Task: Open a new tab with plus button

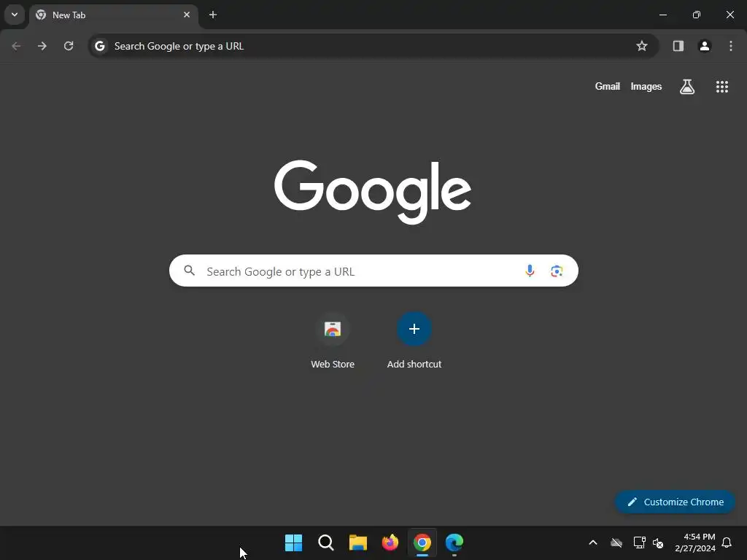Action: coord(213,15)
